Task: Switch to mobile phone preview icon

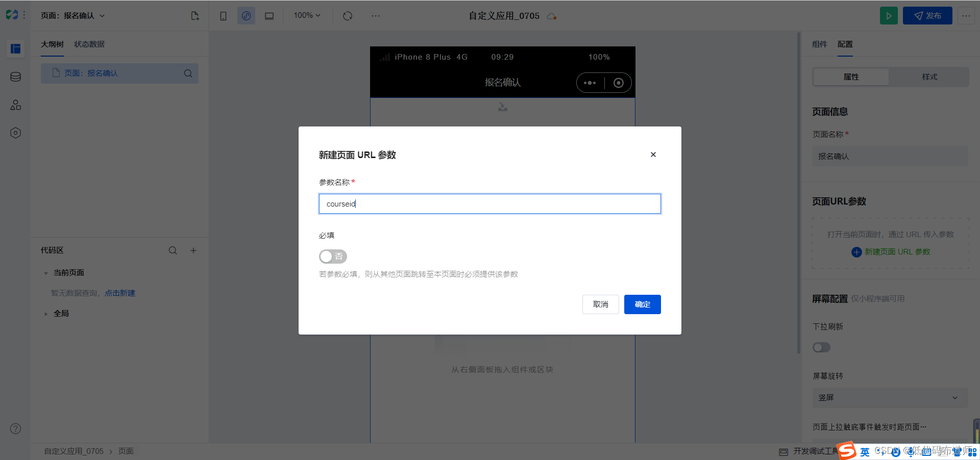Action: tap(223, 16)
